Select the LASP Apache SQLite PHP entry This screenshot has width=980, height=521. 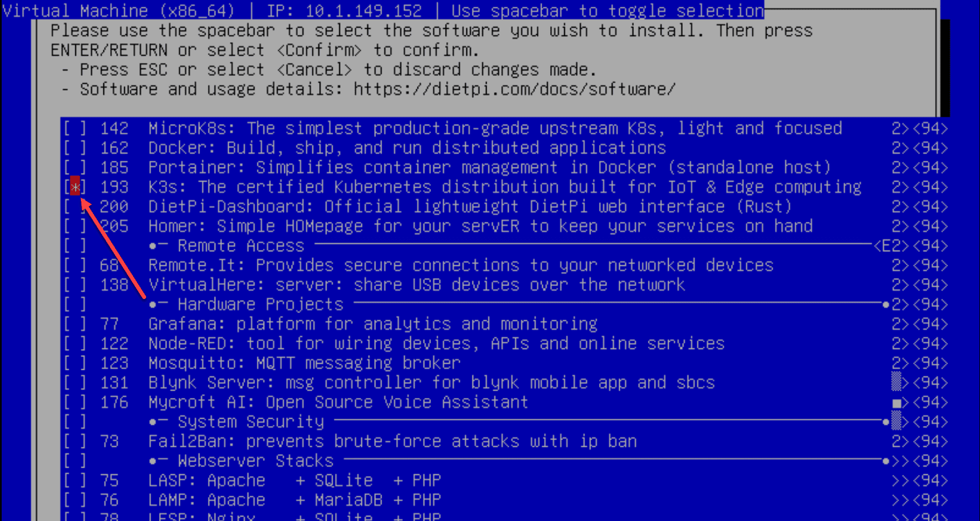tap(294, 481)
